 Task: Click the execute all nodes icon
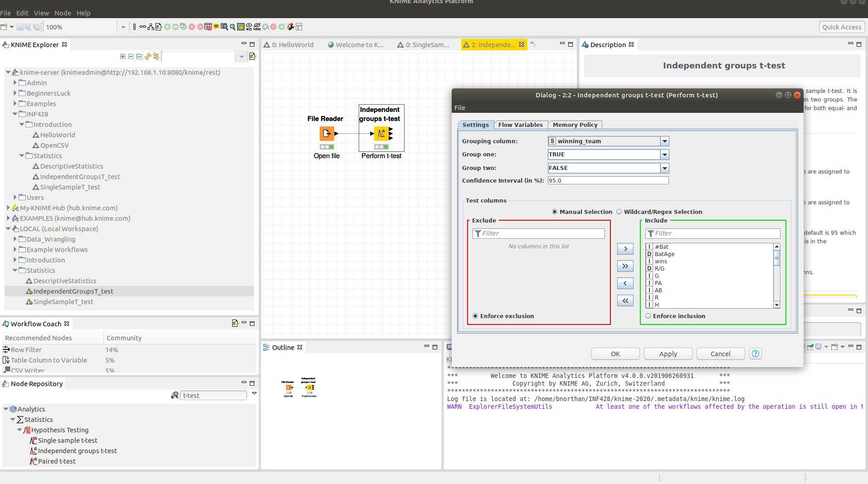[176, 27]
